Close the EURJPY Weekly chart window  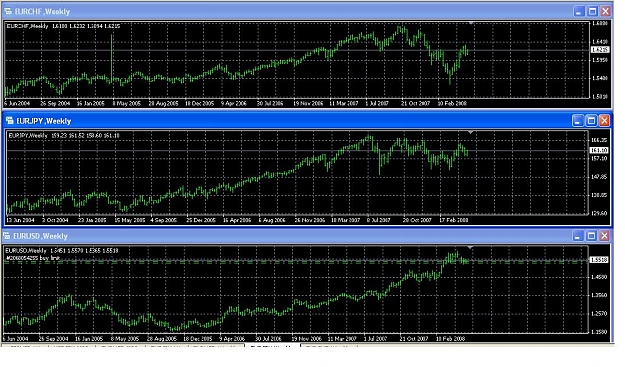(x=604, y=120)
